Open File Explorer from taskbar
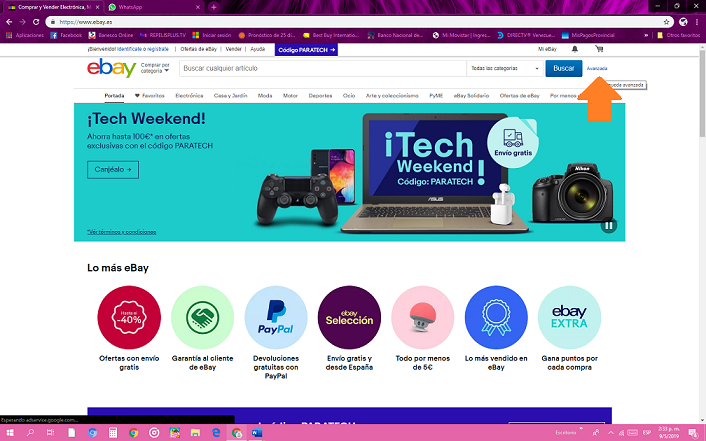The width and height of the screenshot is (706, 441). [195, 433]
